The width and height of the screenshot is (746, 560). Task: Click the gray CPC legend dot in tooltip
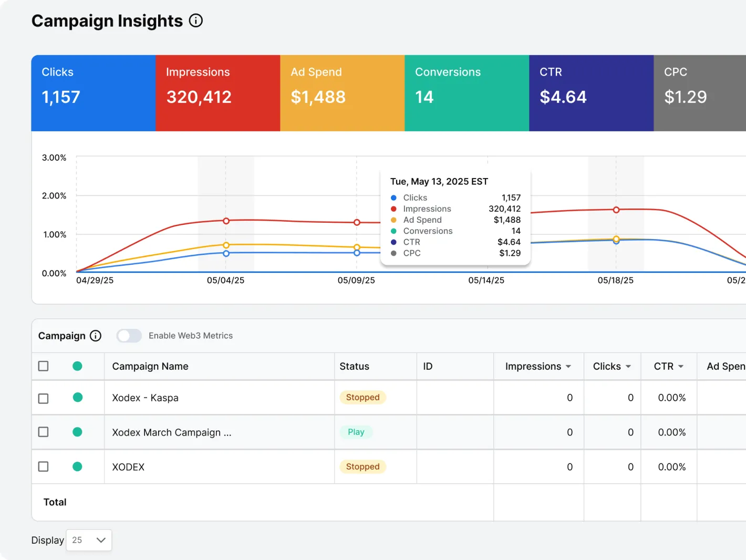393,253
